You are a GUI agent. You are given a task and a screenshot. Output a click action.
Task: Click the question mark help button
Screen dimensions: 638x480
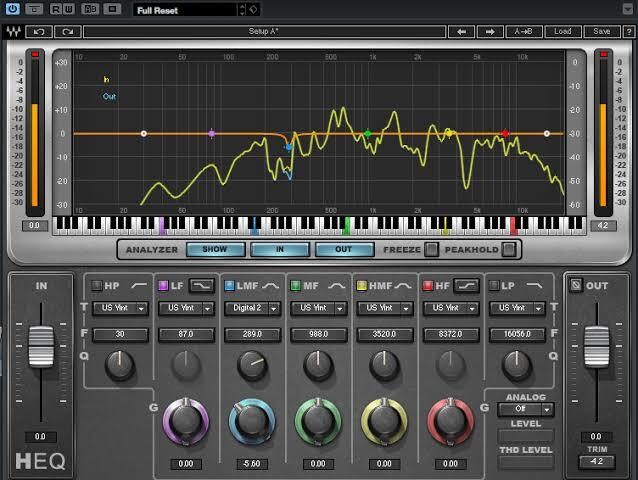click(629, 32)
